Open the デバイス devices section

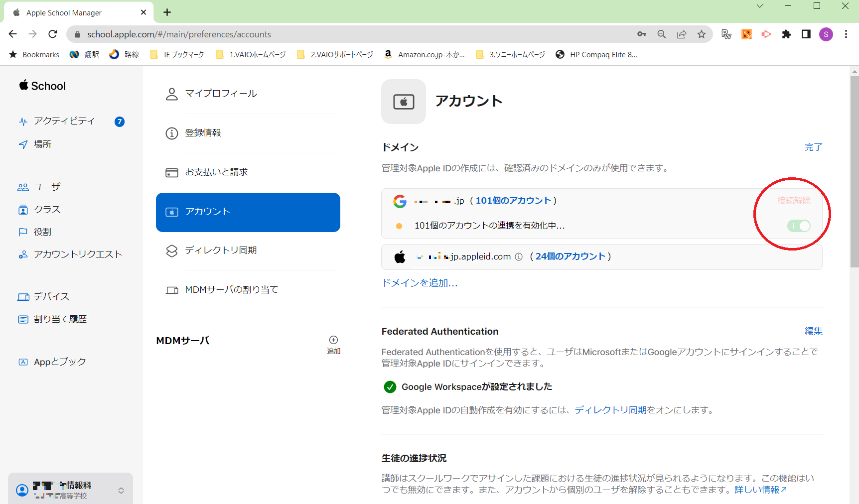(x=51, y=297)
